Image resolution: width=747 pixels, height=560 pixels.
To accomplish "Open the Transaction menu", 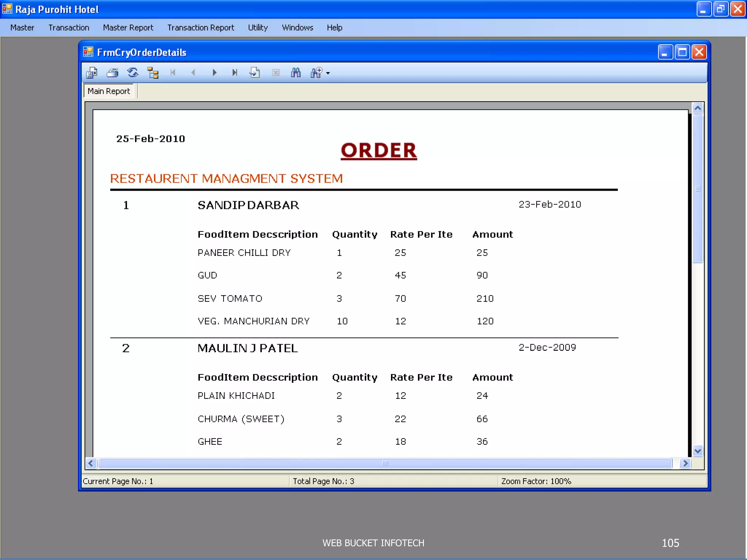I will (69, 28).
